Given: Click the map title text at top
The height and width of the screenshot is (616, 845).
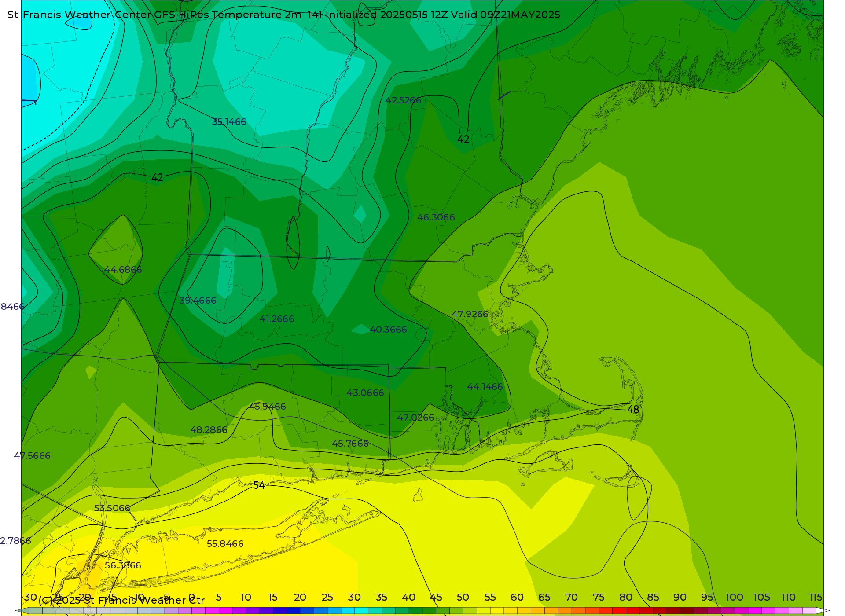Looking at the screenshot, I should (x=284, y=15).
